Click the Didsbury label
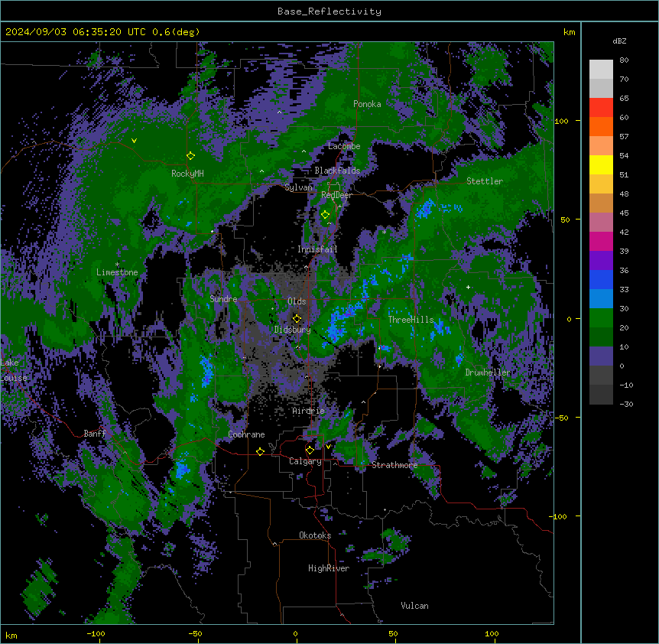The width and height of the screenshot is (659, 644). click(x=293, y=330)
